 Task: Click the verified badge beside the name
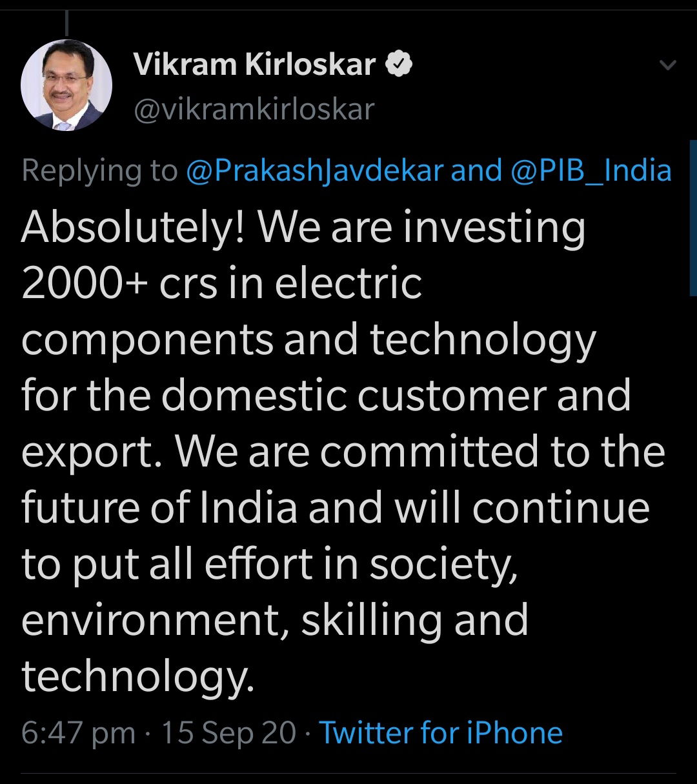(x=399, y=65)
